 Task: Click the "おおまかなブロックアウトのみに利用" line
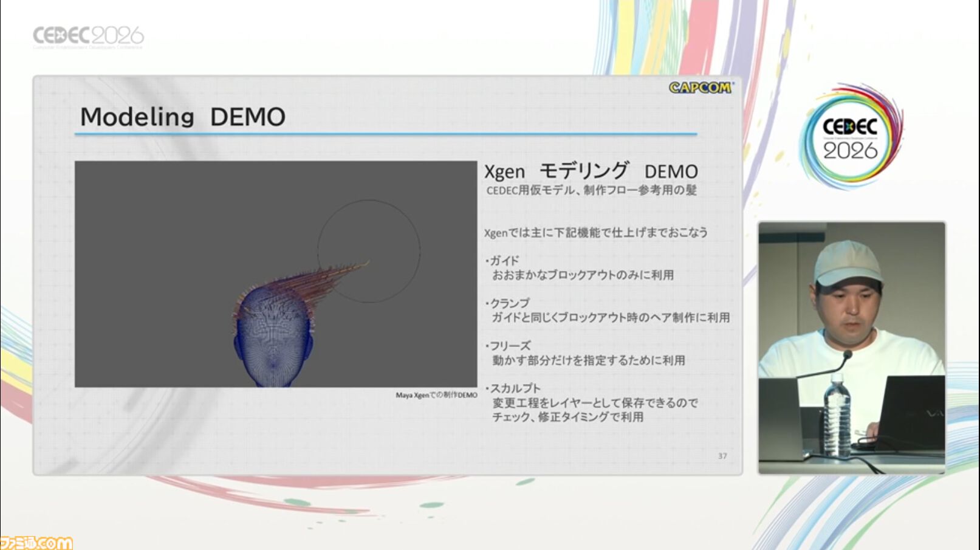coord(583,275)
